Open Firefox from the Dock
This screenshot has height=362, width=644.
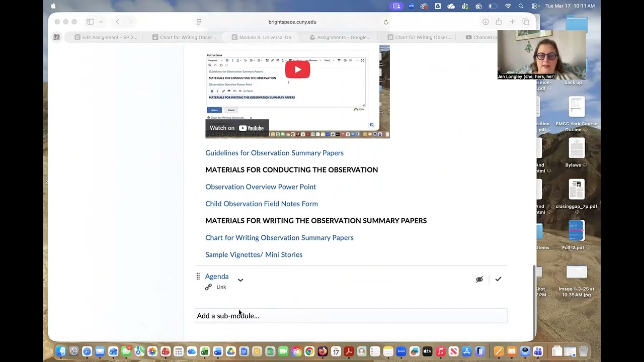[323, 351]
